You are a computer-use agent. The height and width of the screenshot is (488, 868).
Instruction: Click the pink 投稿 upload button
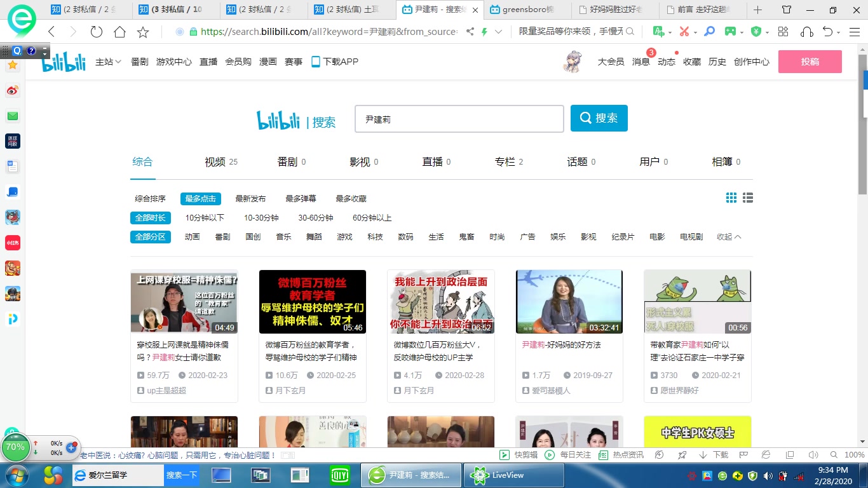pyautogui.click(x=810, y=62)
